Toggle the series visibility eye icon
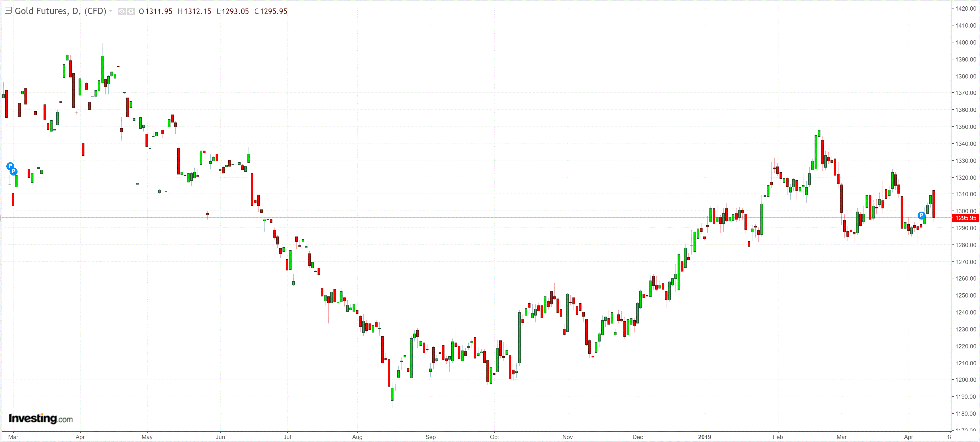The image size is (980, 442). [x=122, y=11]
